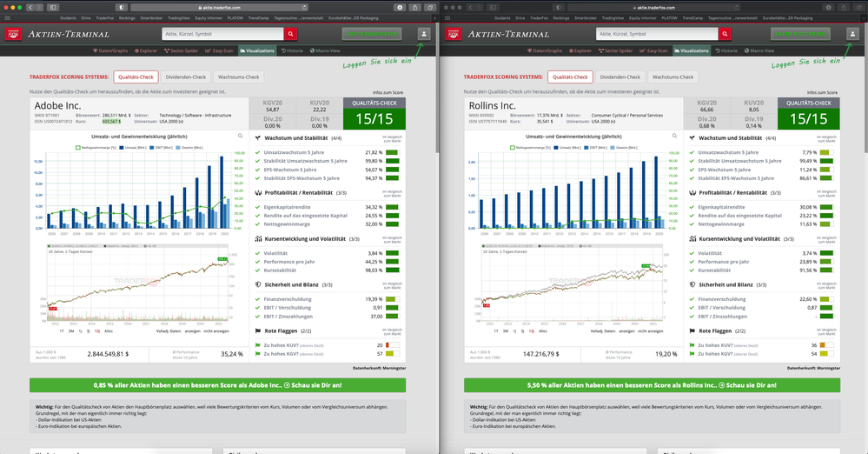
Task: Toggle Umsatz legend in Adobe chart
Action: click(132, 148)
